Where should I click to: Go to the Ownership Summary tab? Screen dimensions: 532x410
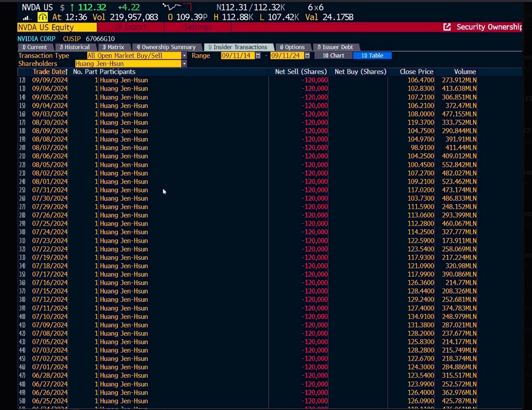coord(166,47)
